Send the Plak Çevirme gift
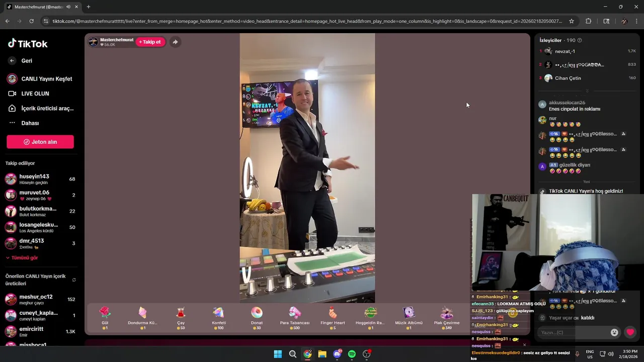Screen dimensions: 644x362 [x=447, y=318]
